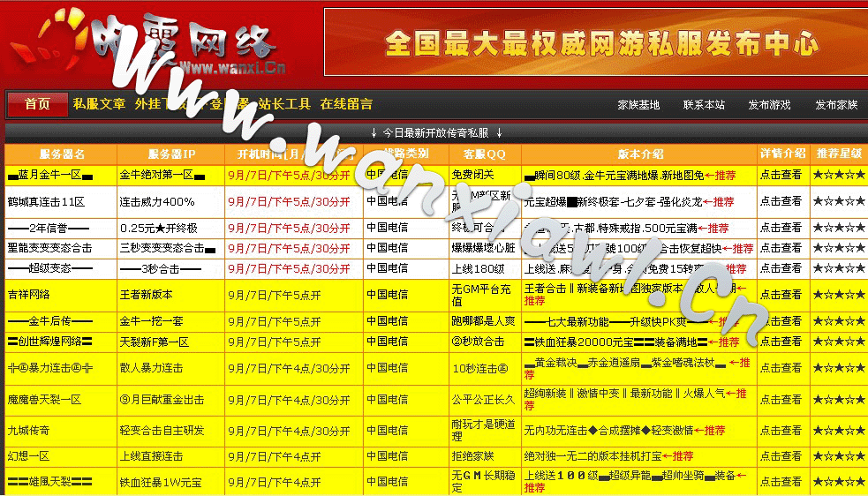Click the star rating for 九城传奇
Screen dimensions: 868x496
pyautogui.click(x=838, y=431)
